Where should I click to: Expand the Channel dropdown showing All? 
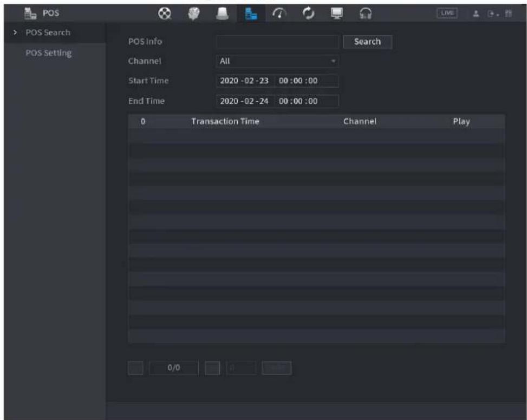277,61
